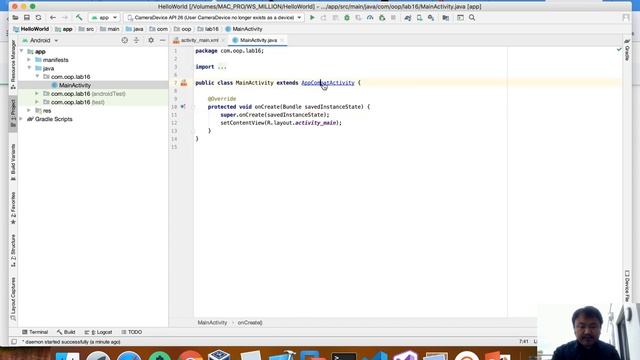The width and height of the screenshot is (640, 360).
Task: Open Project panel settings gear
Action: [151, 40]
